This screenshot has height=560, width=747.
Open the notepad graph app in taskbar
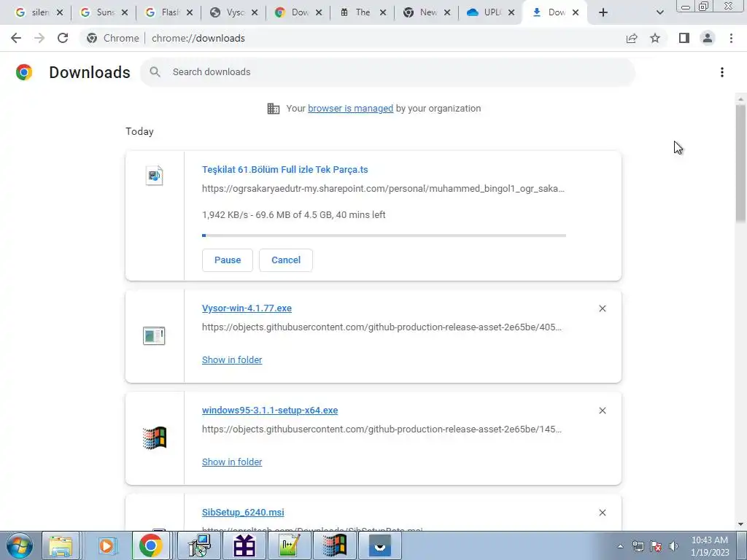(289, 545)
